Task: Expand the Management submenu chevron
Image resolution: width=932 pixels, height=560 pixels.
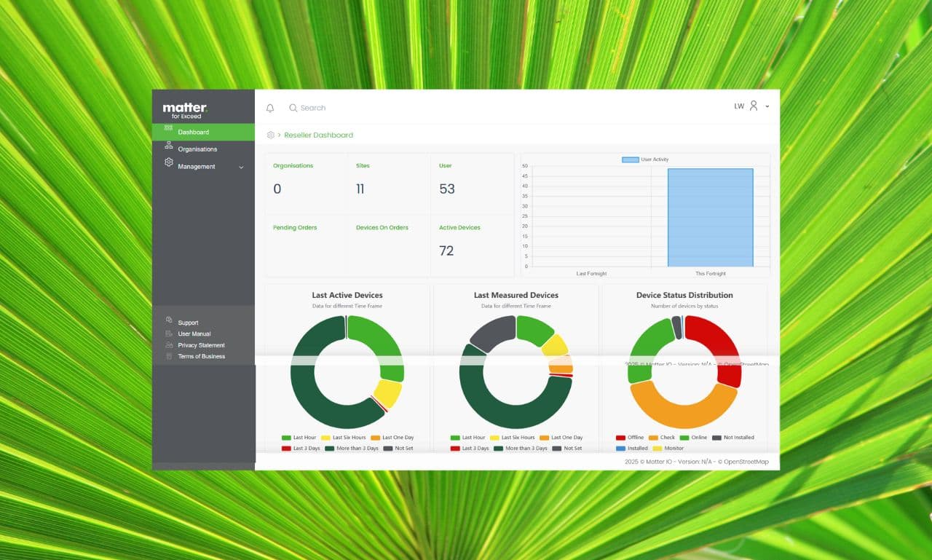Action: [241, 167]
